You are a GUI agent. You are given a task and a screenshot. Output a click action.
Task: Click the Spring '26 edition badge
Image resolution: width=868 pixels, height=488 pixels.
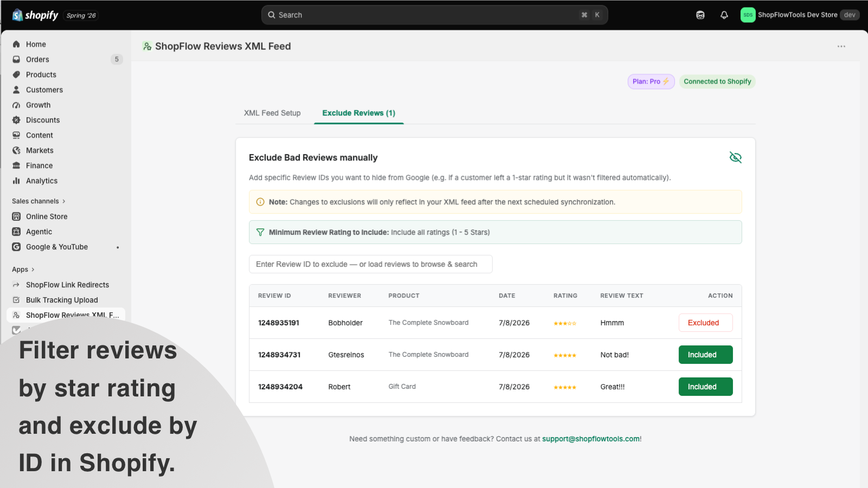[81, 16]
